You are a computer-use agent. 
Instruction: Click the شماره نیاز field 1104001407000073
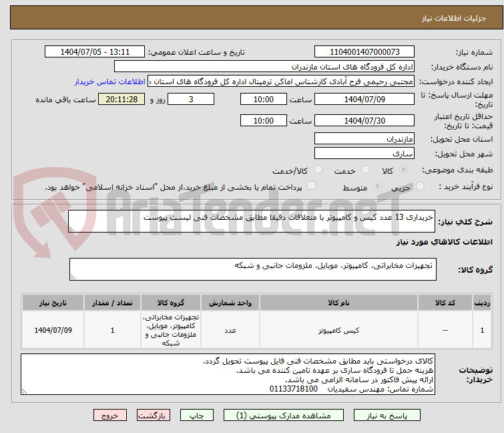click(364, 52)
